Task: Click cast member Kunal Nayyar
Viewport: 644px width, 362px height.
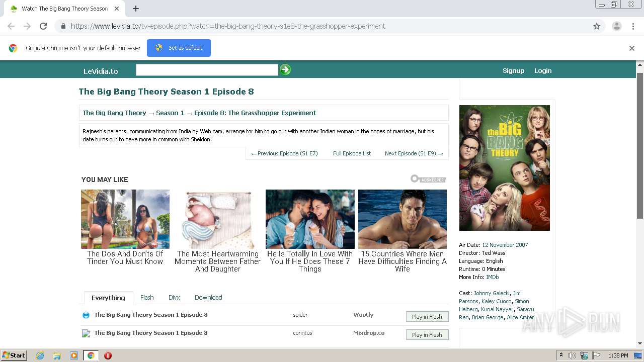Action: [497, 309]
